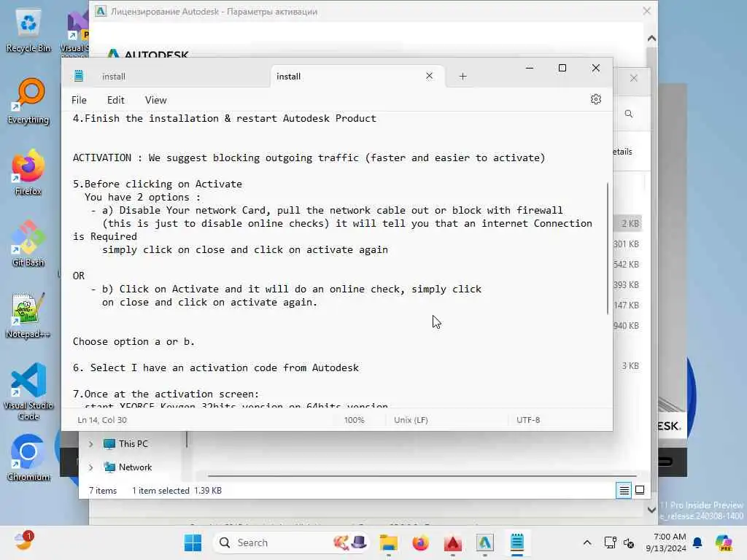The image size is (747, 560).
Task: Close the active install tab
Action: coord(429,76)
